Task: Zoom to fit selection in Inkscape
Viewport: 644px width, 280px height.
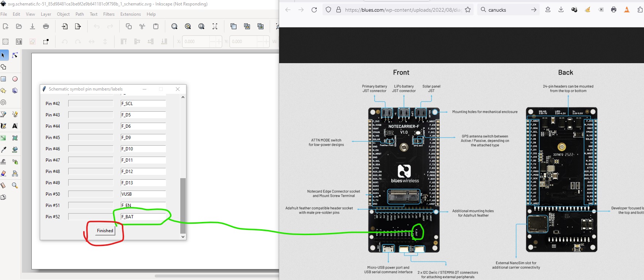Action: point(174,26)
